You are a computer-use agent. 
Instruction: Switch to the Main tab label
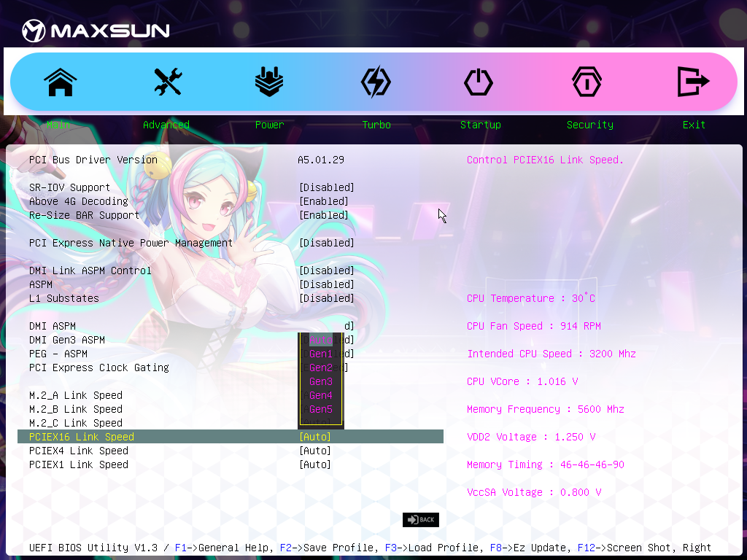(x=58, y=125)
